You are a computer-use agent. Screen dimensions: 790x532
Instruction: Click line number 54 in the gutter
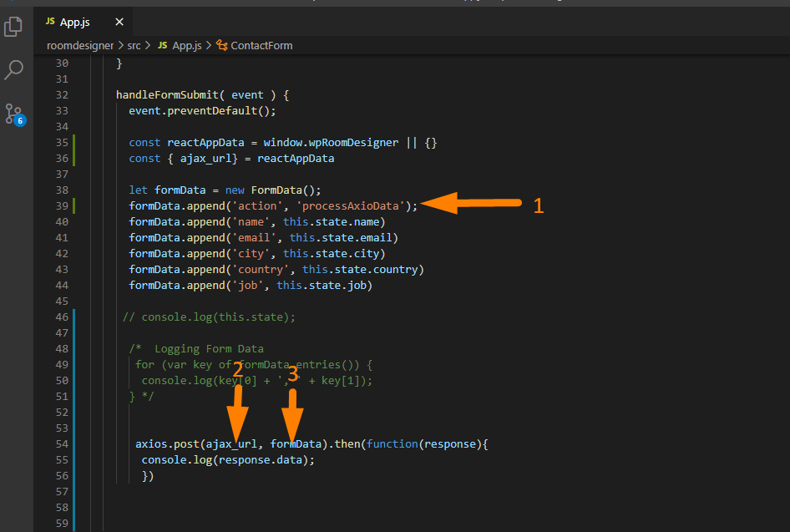point(62,443)
